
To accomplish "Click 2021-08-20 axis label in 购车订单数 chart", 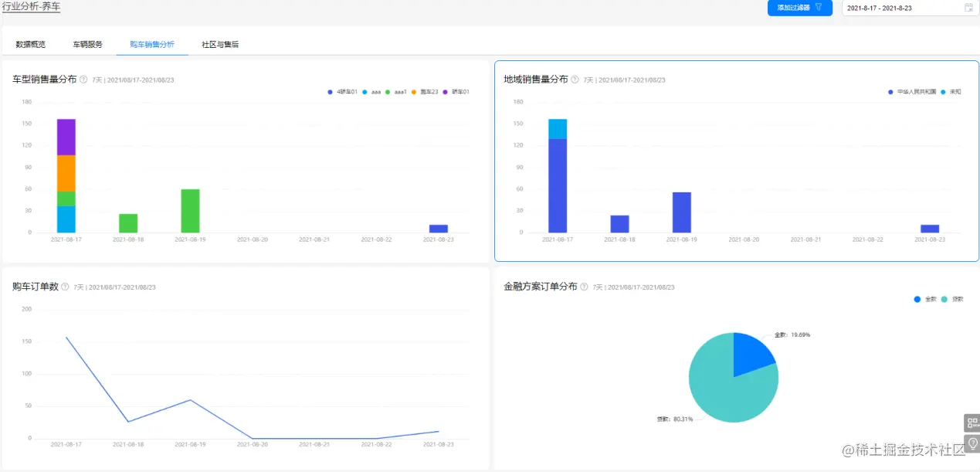I will coord(253,444).
